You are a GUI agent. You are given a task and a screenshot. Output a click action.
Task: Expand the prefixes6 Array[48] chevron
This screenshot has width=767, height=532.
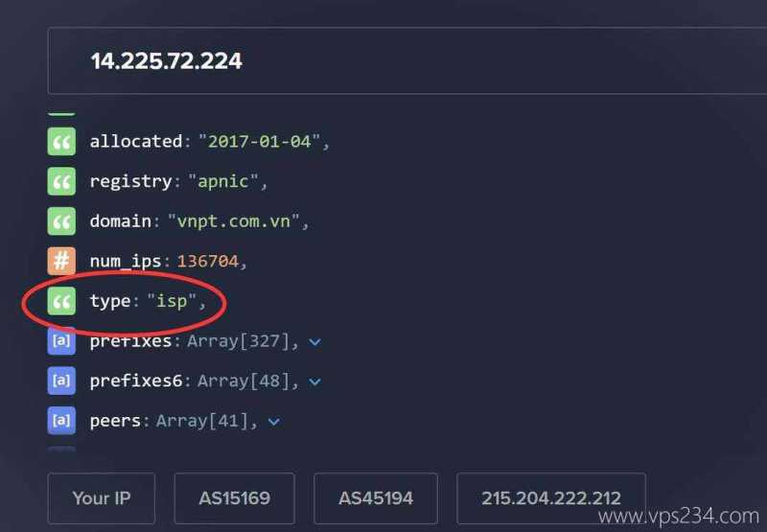(x=315, y=382)
